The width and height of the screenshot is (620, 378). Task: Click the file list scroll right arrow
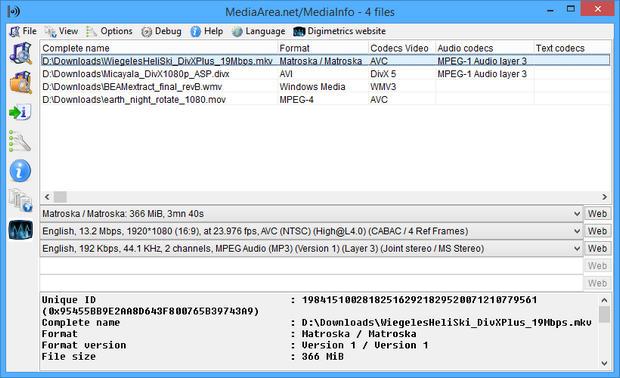pos(604,197)
